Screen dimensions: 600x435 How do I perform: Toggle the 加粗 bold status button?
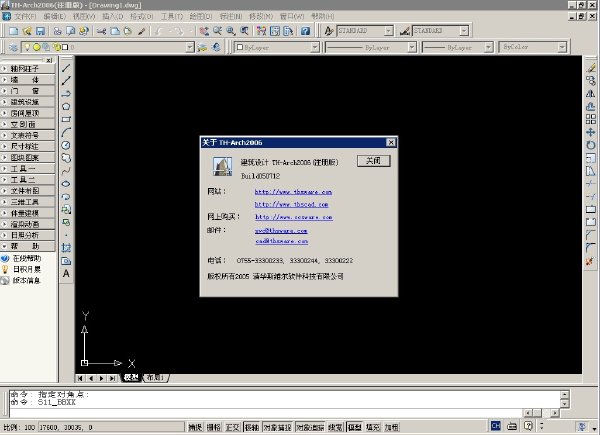[x=392, y=427]
